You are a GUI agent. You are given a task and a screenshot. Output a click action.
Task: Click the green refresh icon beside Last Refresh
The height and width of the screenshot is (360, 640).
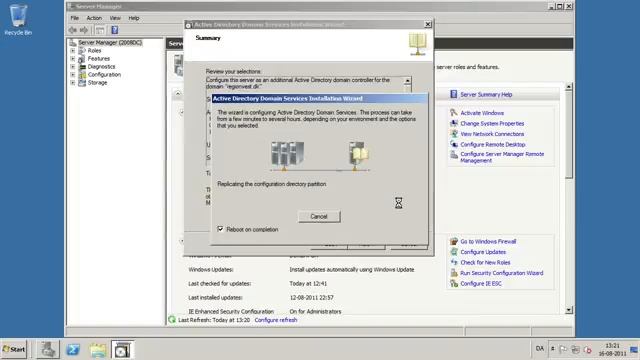tap(172, 320)
